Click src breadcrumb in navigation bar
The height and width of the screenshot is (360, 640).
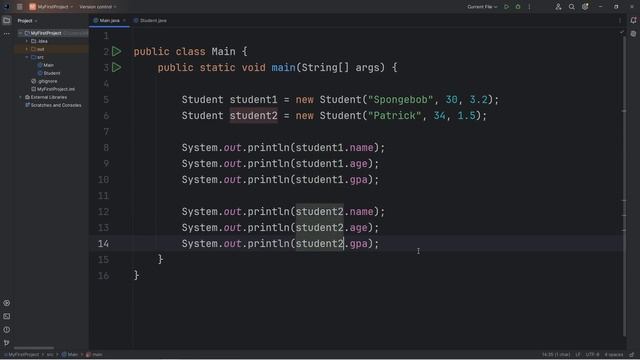(50, 355)
